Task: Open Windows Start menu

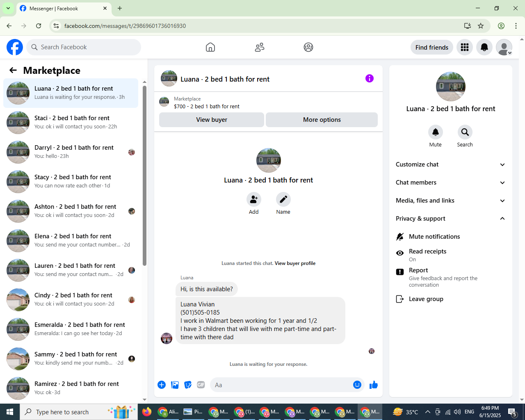Action: pyautogui.click(x=10, y=412)
